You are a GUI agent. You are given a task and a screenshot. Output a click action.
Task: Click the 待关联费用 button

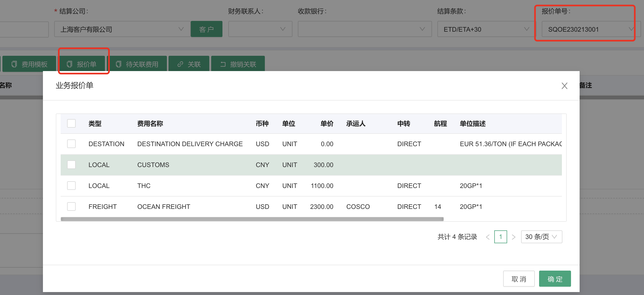(x=137, y=64)
